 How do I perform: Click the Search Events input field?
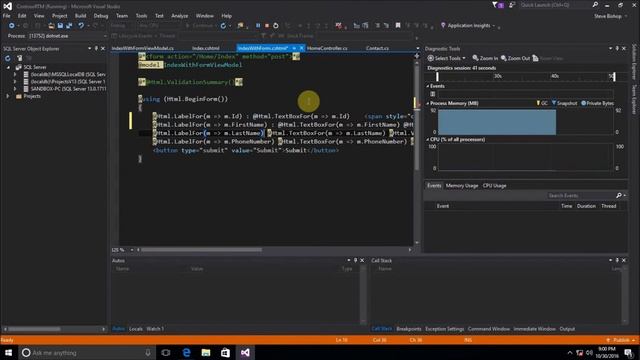580,196
